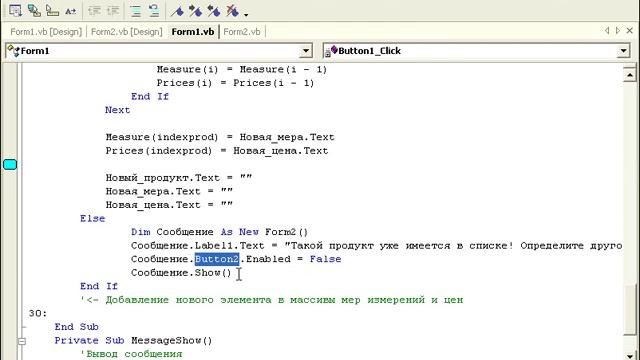640x360 pixels.
Task: Click the 'Вывод сообщения' comment
Action: [131, 354]
